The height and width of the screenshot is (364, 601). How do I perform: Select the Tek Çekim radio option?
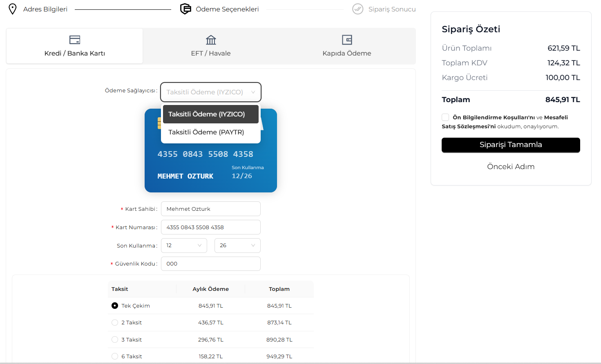[x=115, y=306]
